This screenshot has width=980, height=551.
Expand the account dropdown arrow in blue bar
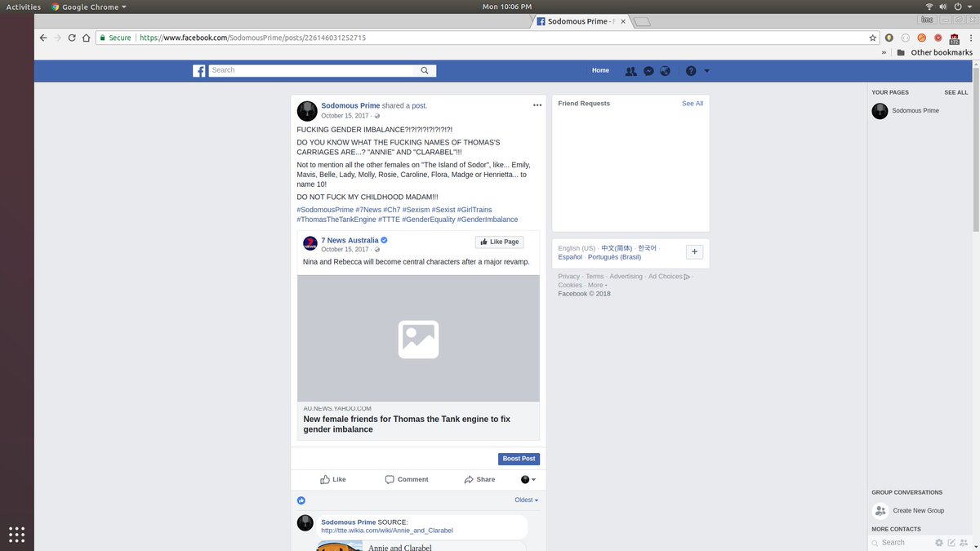click(707, 71)
